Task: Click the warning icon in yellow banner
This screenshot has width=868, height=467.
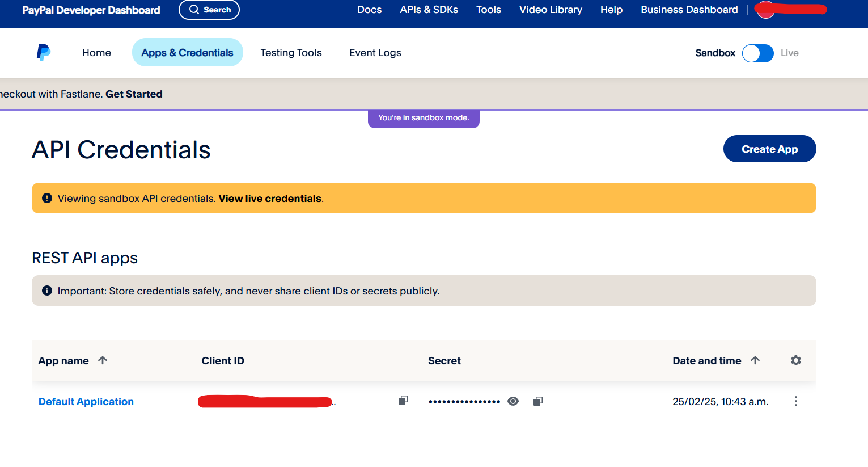Action: pyautogui.click(x=47, y=198)
